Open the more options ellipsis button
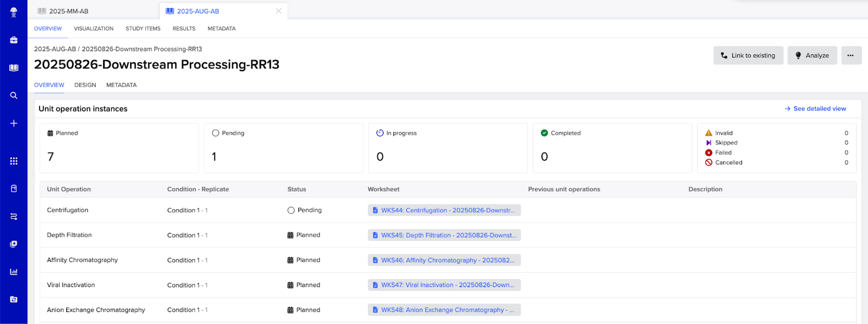The height and width of the screenshot is (324, 868). pos(851,55)
